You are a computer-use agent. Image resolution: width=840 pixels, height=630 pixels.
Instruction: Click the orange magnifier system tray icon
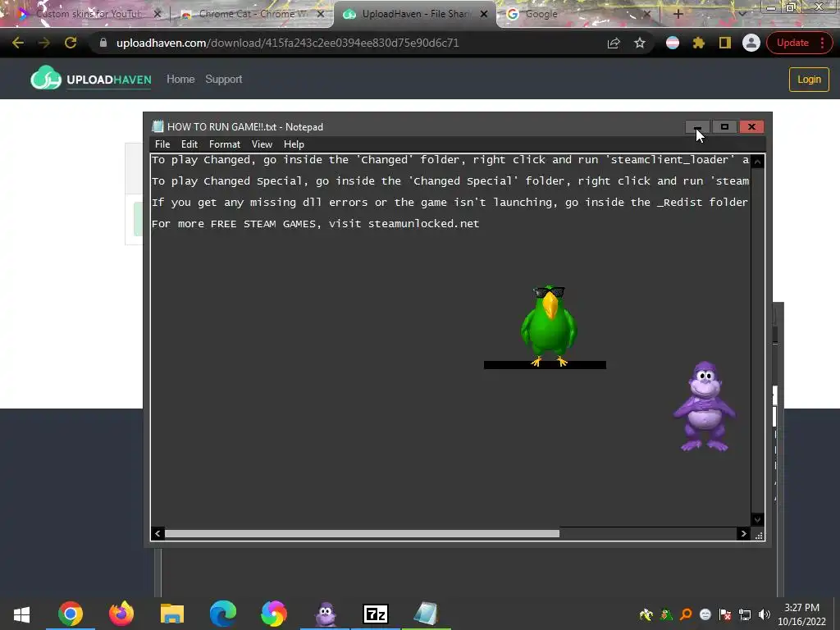coord(686,614)
